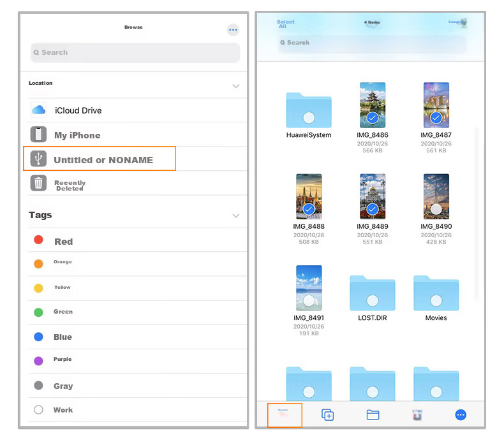504x438 pixels.
Task: Tap Select All in file view
Action: pyautogui.click(x=285, y=24)
